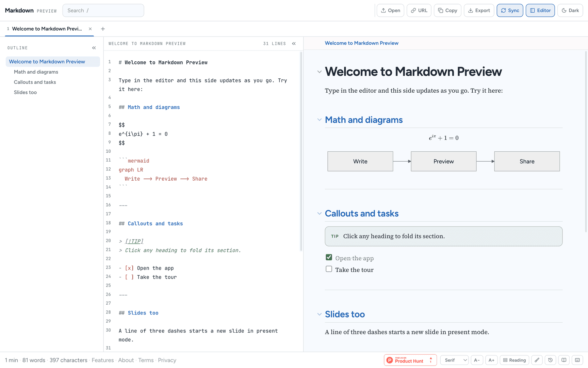Open the Product Hunt badge
This screenshot has width=588, height=368.
tap(410, 360)
